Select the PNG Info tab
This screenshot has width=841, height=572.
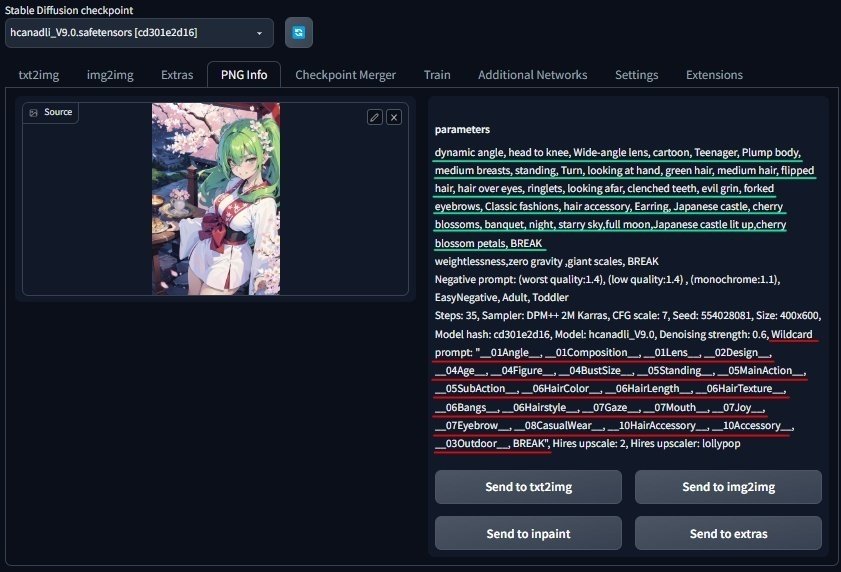[x=244, y=75]
